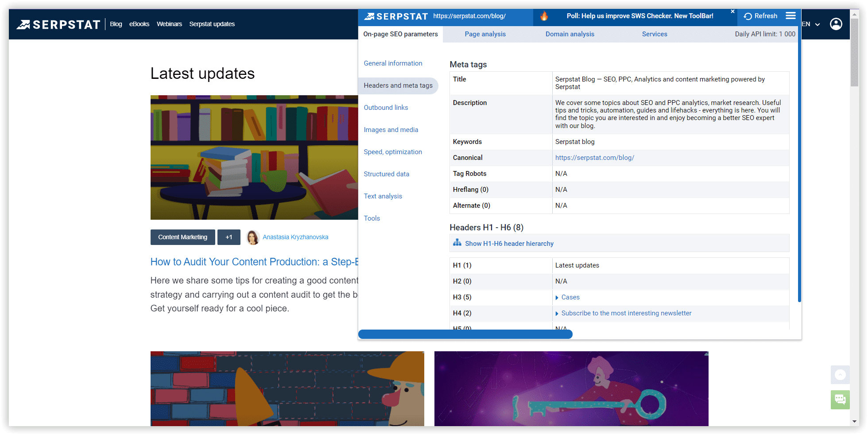Click the panel's horizontal blue scrollbar
The height and width of the screenshot is (435, 868).
[465, 334]
